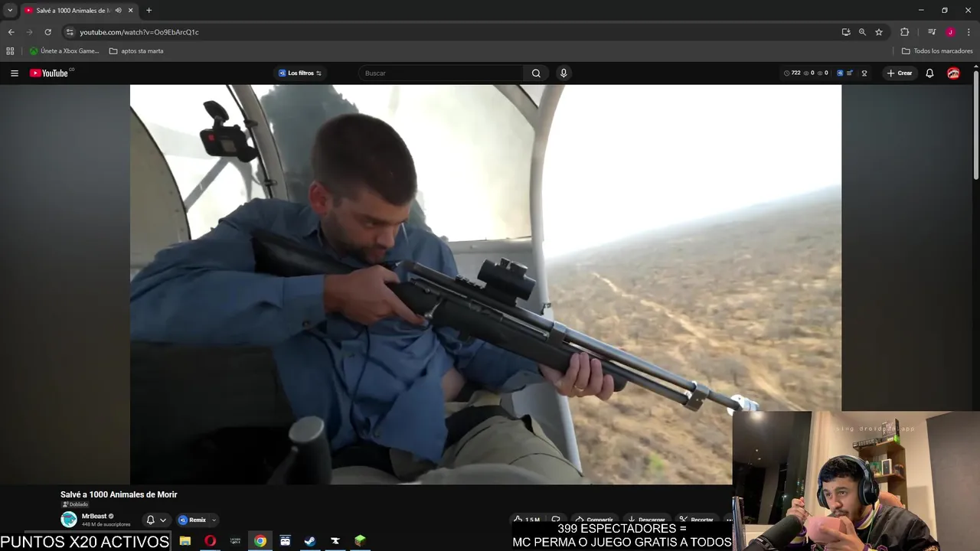This screenshot has width=980, height=551.
Task: Open Chrome from taskbar
Action: (x=260, y=541)
